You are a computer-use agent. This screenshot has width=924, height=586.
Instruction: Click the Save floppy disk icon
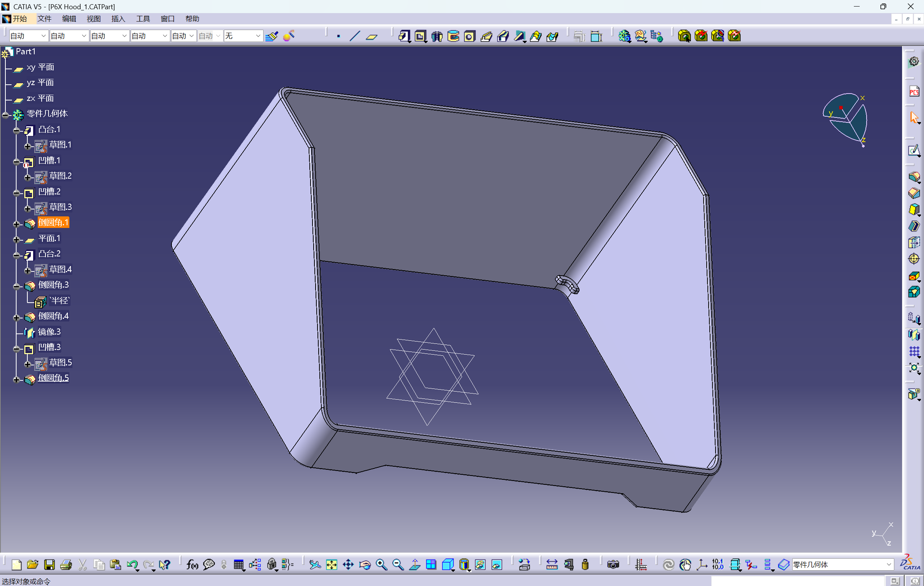coord(49,565)
